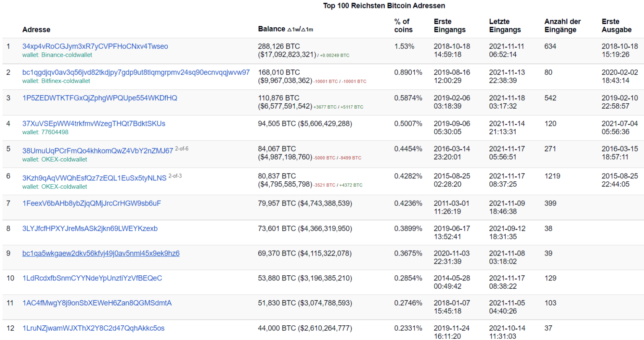The image size is (644, 340).
Task: Click the Balance column header
Action: pos(286,29)
